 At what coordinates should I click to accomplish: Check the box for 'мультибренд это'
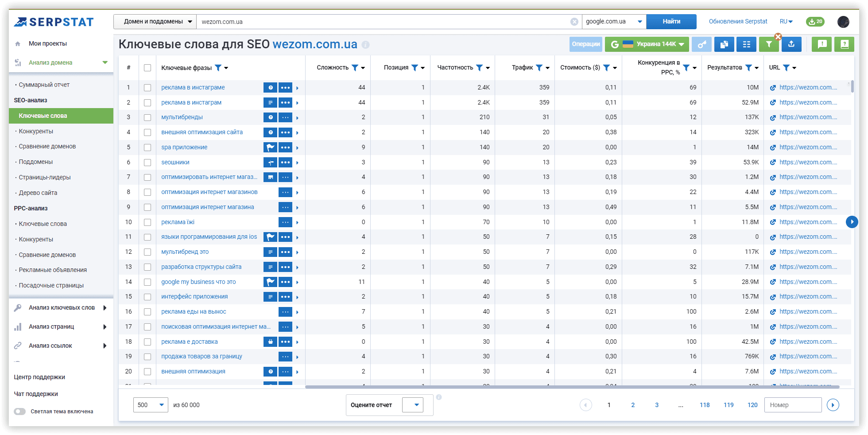[x=147, y=252]
